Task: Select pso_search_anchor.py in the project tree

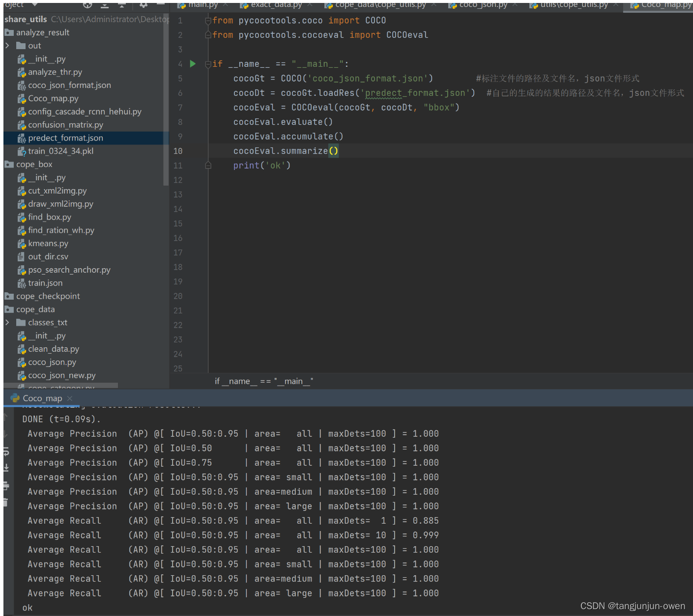Action: [x=69, y=270]
